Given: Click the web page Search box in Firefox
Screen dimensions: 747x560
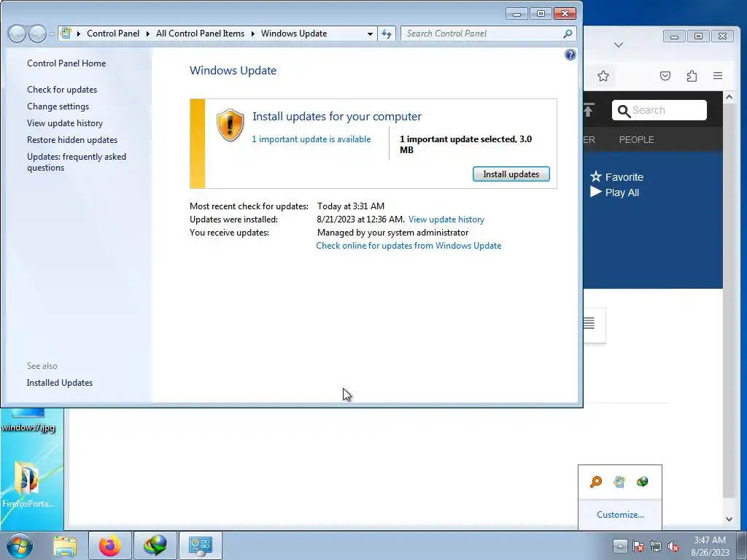Looking at the screenshot, I should [659, 110].
